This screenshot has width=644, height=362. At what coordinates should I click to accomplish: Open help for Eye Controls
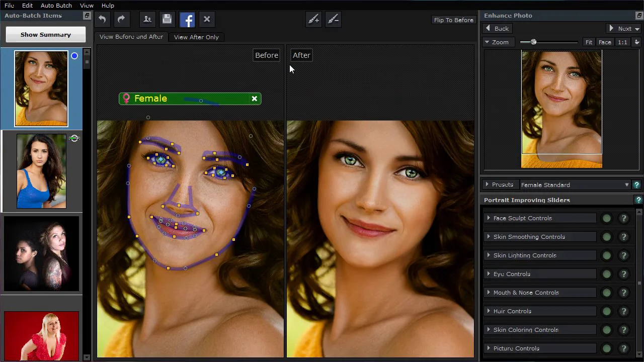[624, 274]
